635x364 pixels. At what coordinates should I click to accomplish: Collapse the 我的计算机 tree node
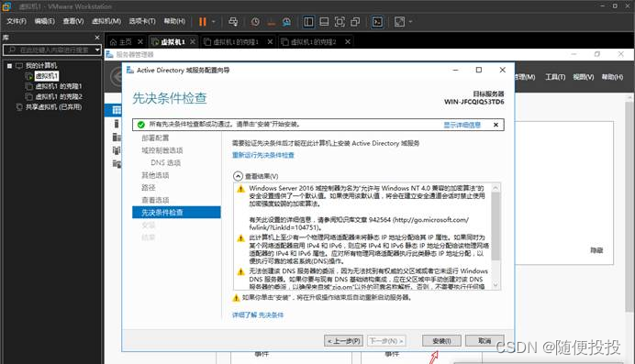[x=9, y=65]
